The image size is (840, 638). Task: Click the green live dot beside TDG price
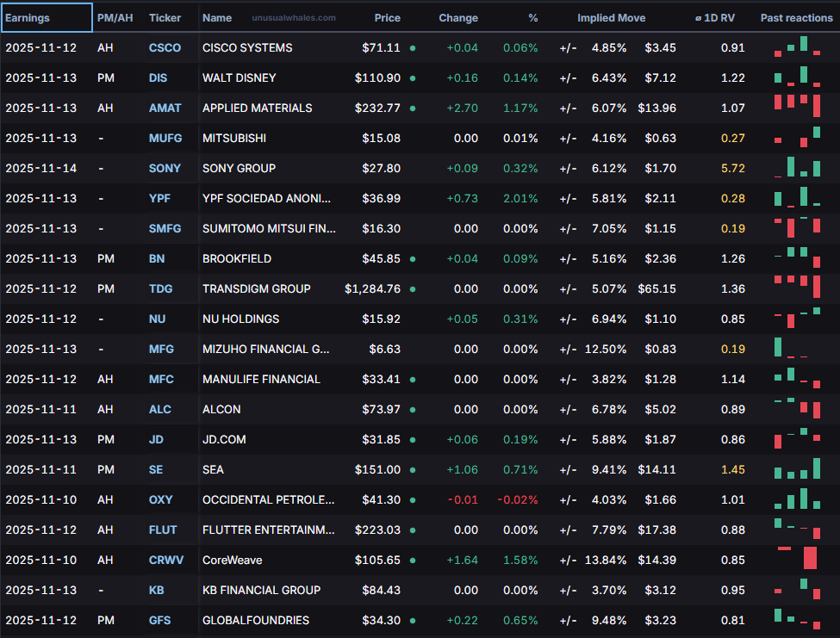point(413,289)
